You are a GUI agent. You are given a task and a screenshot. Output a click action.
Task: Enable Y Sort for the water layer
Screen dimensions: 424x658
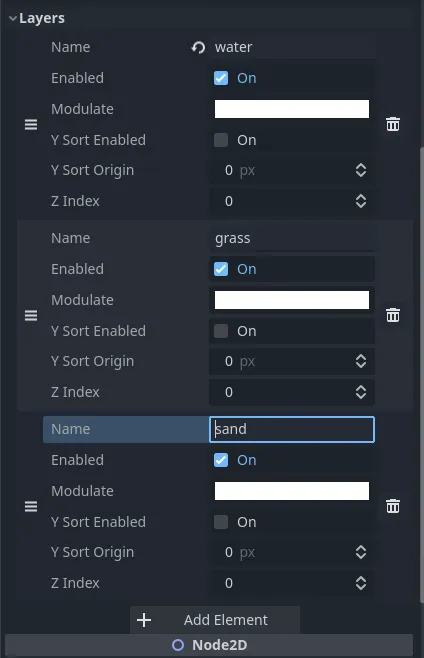coord(221,140)
